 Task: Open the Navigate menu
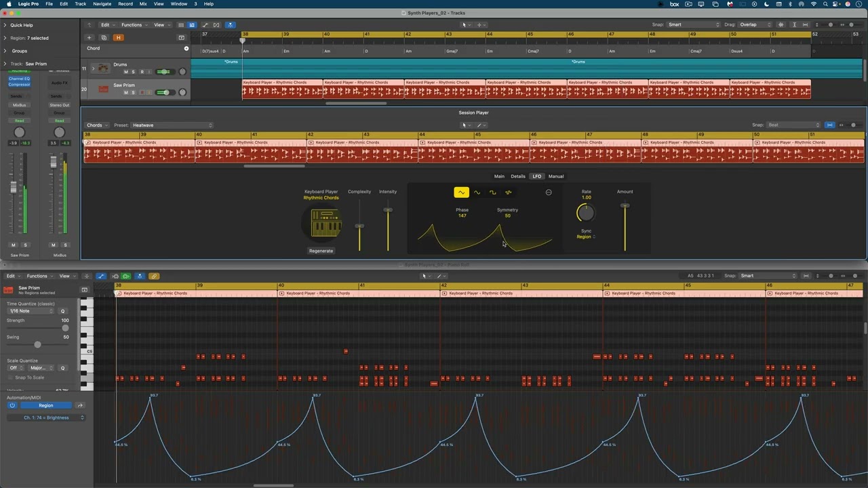tap(102, 3)
